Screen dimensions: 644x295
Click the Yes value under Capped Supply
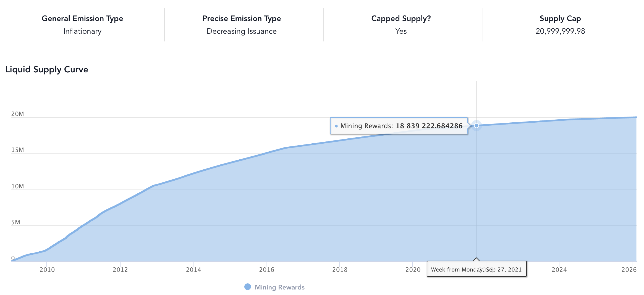[401, 31]
